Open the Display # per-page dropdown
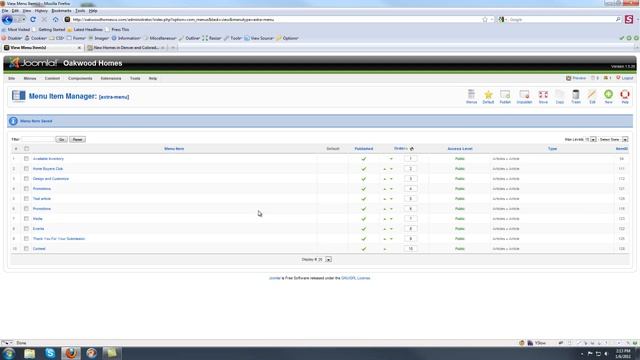The width and height of the screenshot is (640, 360). pyautogui.click(x=324, y=260)
